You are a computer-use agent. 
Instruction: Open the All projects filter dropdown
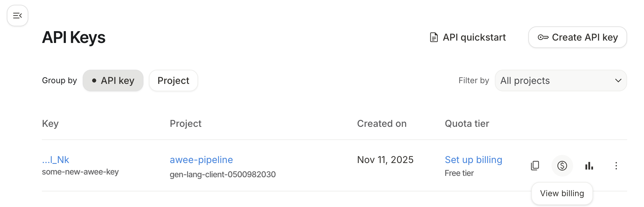point(560,80)
